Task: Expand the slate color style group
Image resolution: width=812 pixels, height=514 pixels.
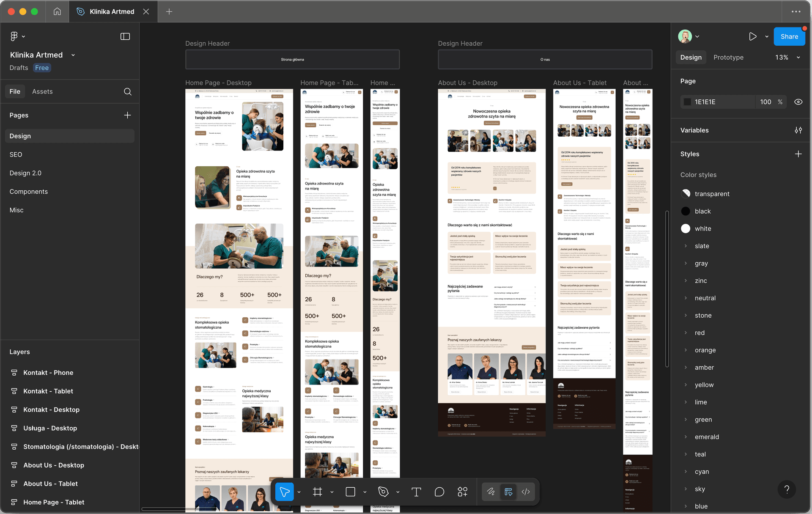Action: click(x=686, y=246)
